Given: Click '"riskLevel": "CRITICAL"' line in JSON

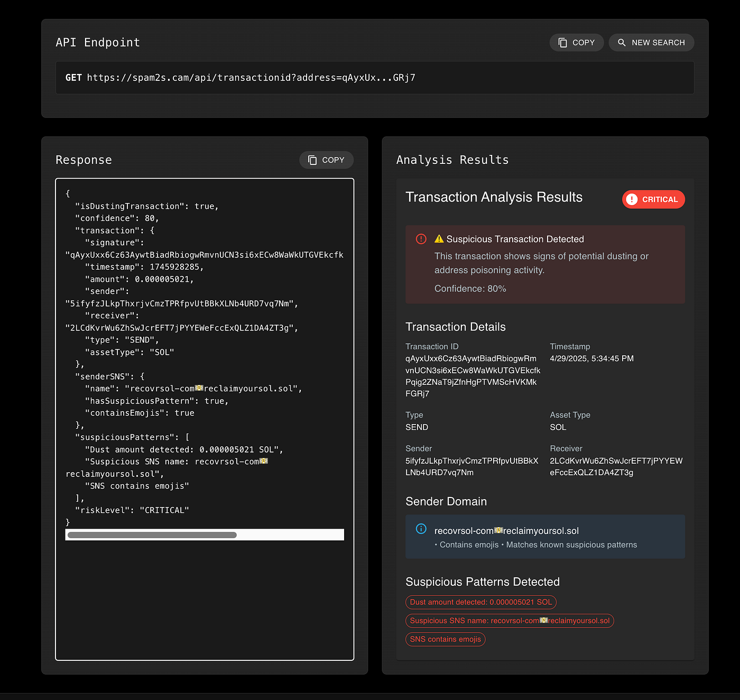Looking at the screenshot, I should point(132,510).
